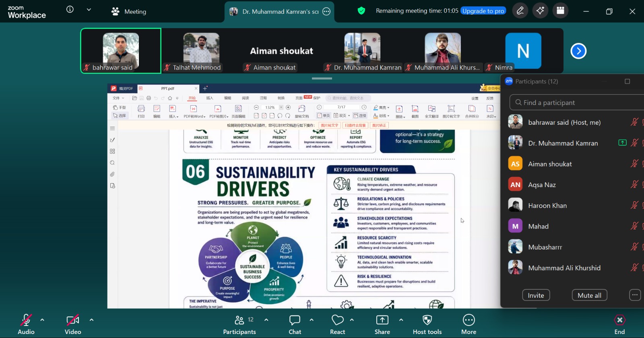Open the 页面编辑 page edit tool
Image resolution: width=644 pixels, height=338 pixels.
[x=238, y=111]
